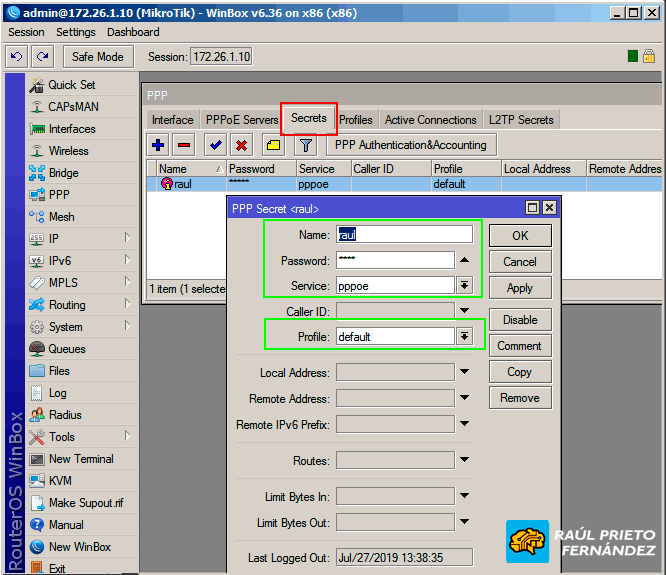Click the yellow Comment note icon
The width and height of the screenshot is (666, 575).
point(273,145)
